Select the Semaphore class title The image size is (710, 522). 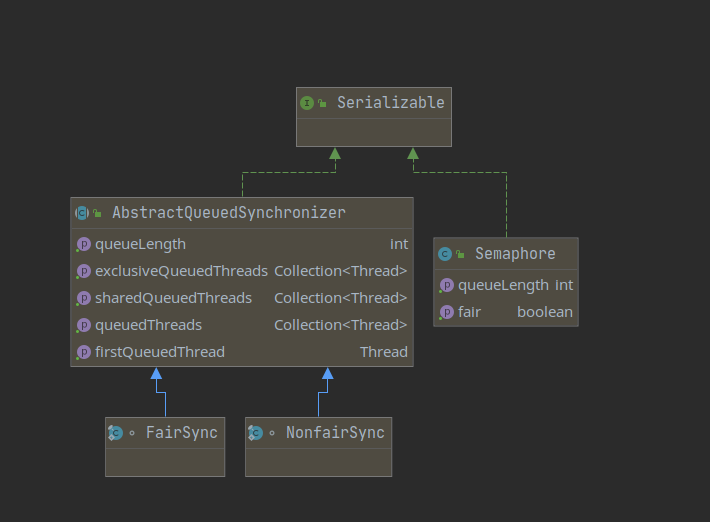[x=515, y=254]
